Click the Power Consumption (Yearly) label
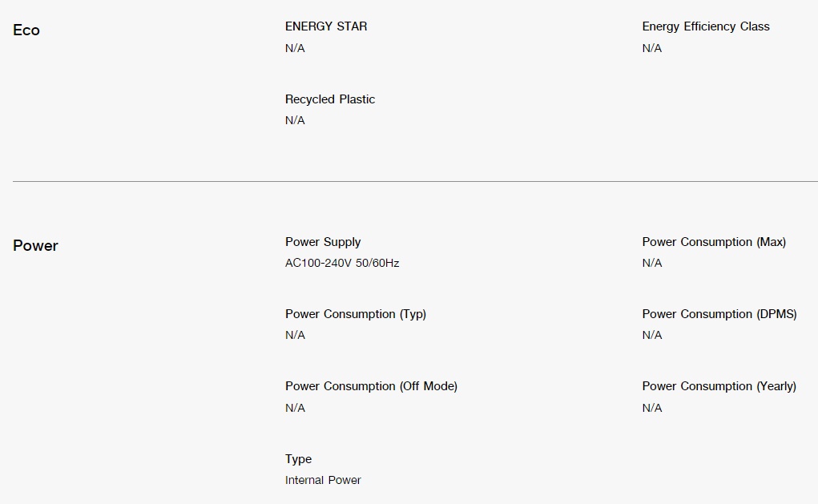The image size is (818, 504). coord(719,386)
